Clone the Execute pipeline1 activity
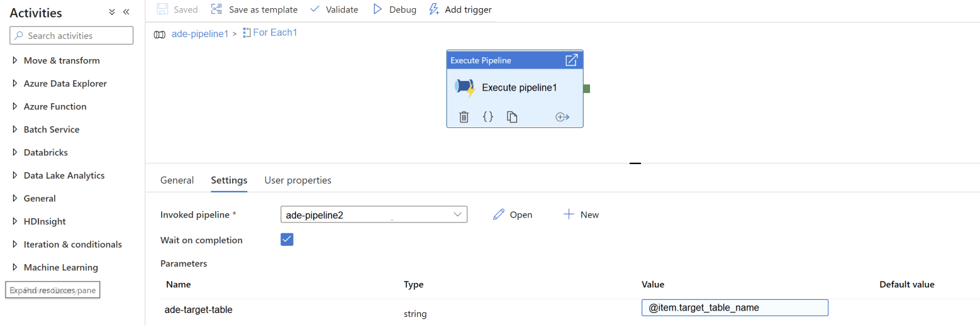980x325 pixels. click(x=512, y=117)
